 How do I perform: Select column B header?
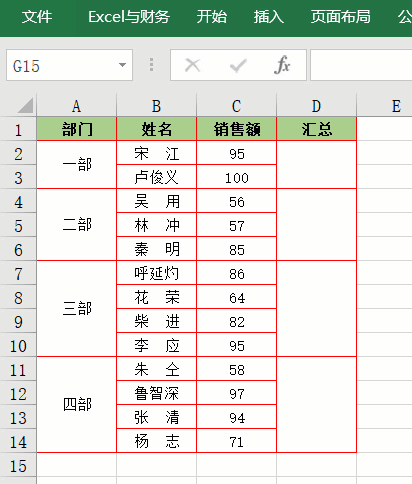[157, 106]
